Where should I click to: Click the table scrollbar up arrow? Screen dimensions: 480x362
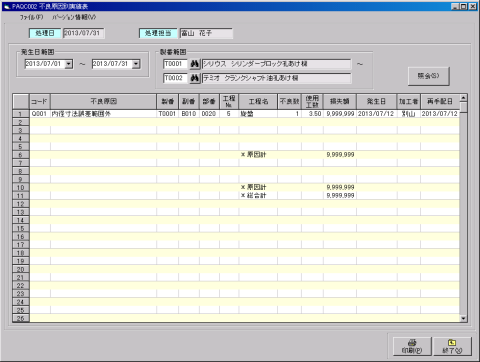463,98
